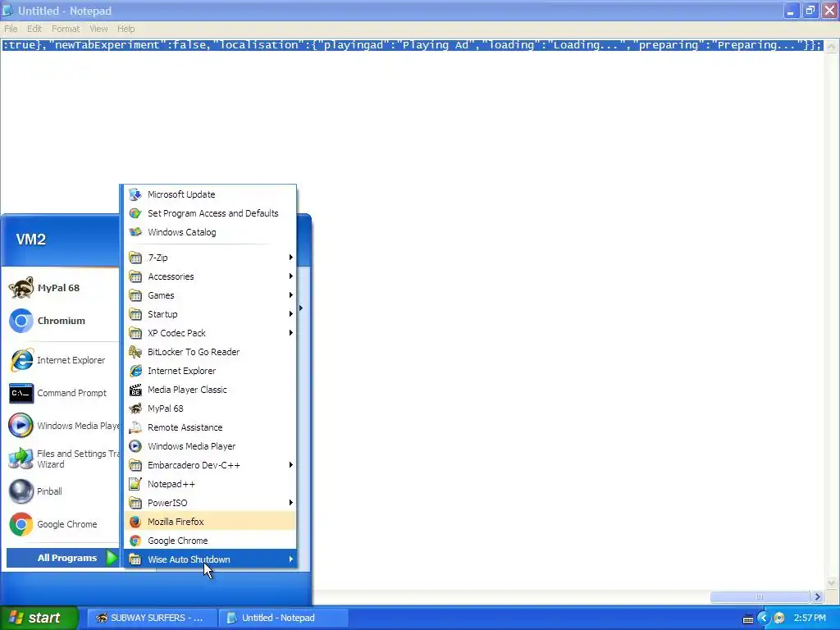Click the BitLocker To Go Reader icon

coord(135,352)
